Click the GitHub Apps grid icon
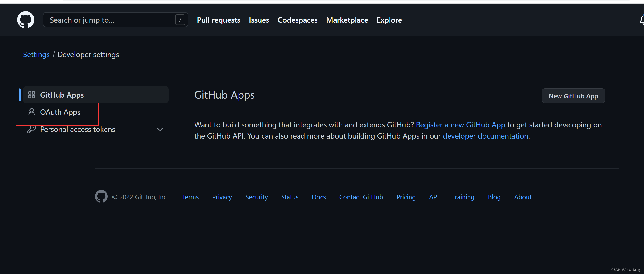This screenshot has width=644, height=274. 31,95
